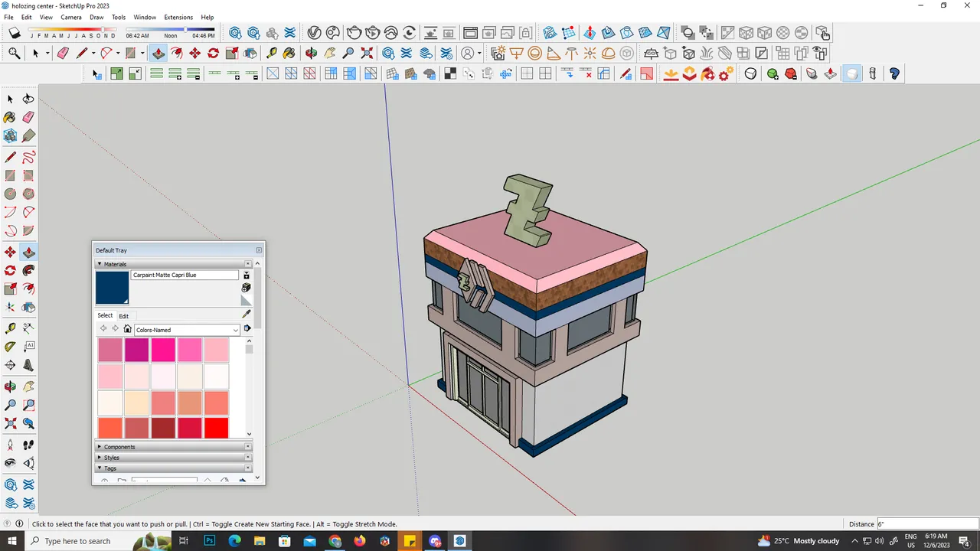Click the shadow date month slider
980x551 pixels.
click(72, 30)
